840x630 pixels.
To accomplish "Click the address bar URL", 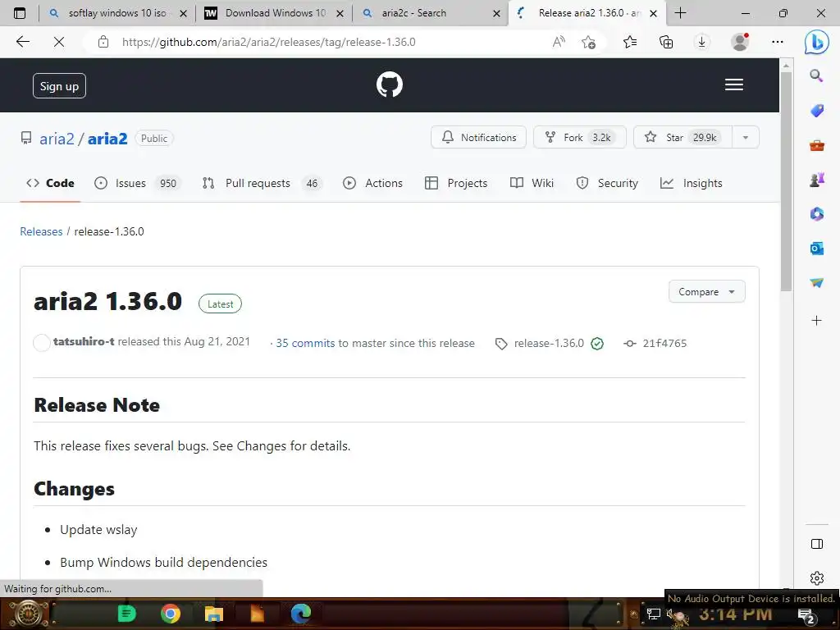I will click(268, 42).
